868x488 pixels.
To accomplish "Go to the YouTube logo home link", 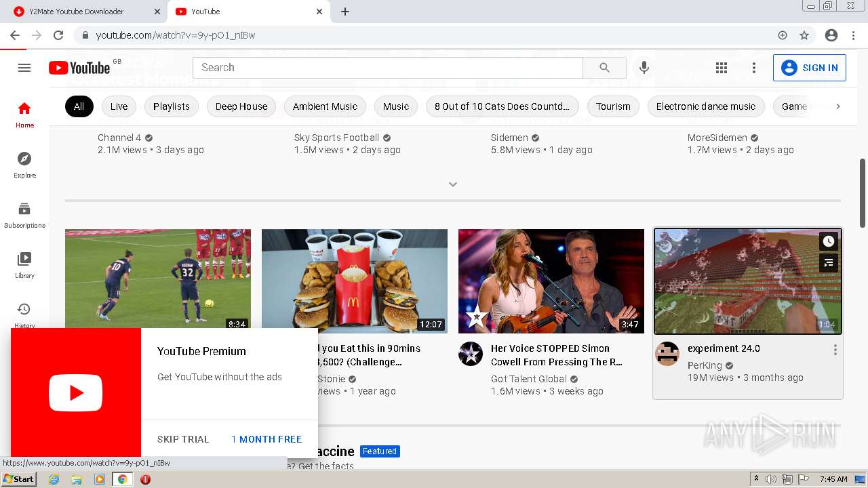I will [79, 68].
